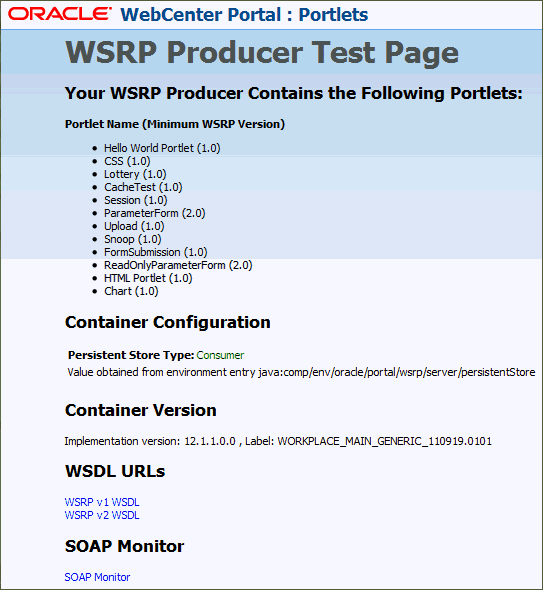Select the FormSubmission (1.0) entry

click(156, 252)
